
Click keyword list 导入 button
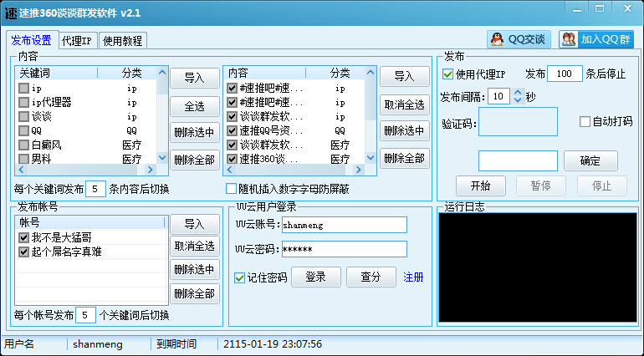click(x=195, y=78)
